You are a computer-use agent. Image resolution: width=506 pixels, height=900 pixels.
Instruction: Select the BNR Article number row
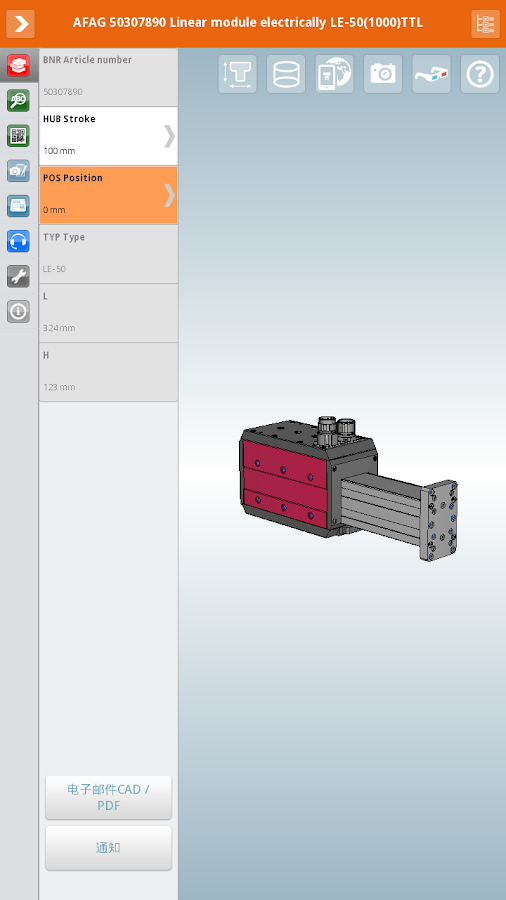108,77
